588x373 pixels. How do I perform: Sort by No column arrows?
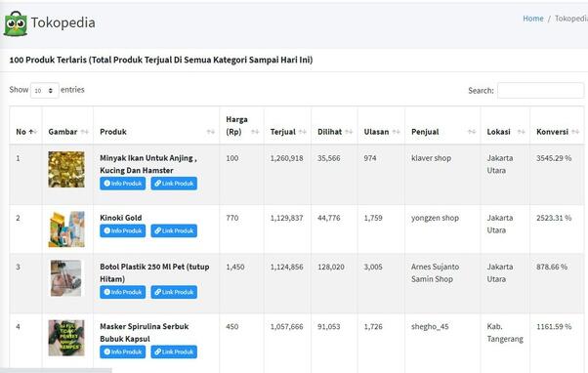pos(32,132)
